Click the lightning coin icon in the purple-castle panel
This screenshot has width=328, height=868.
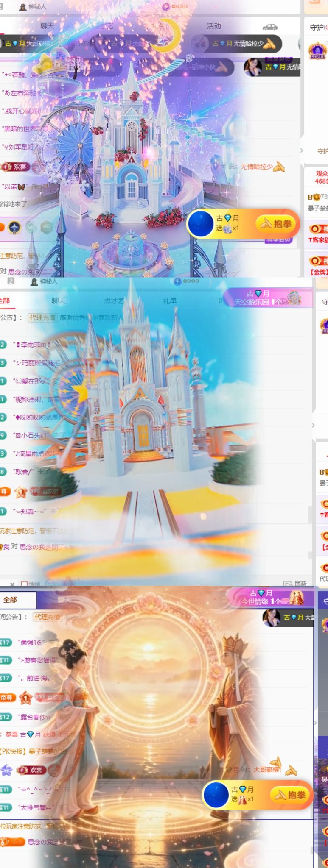166,6
